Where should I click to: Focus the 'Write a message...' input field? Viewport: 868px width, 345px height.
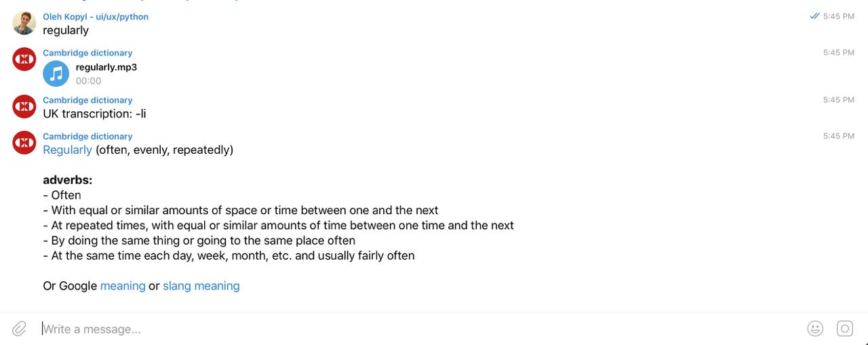pos(407,329)
